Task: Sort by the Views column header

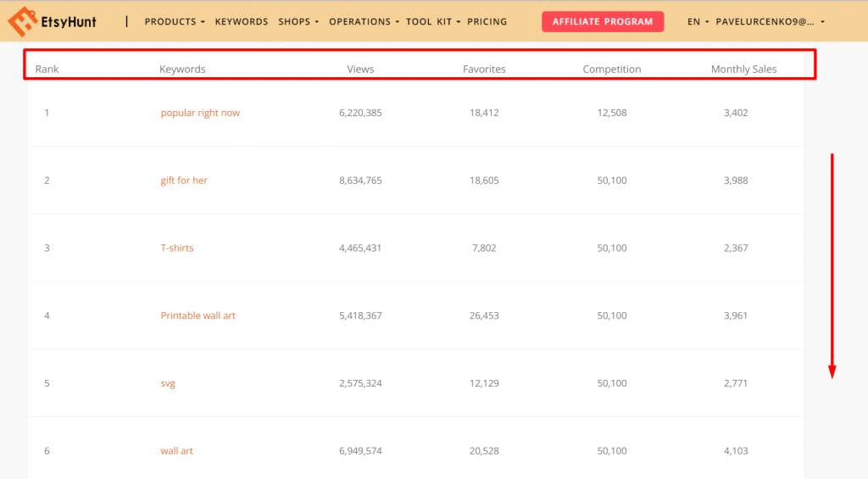Action: [x=360, y=70]
